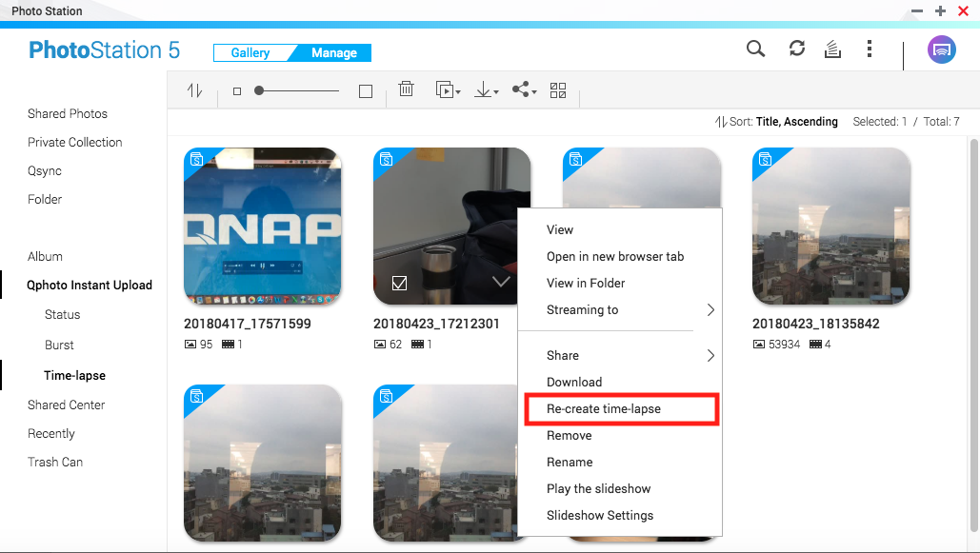
Task: Open the download dropdown icon
Action: (486, 90)
